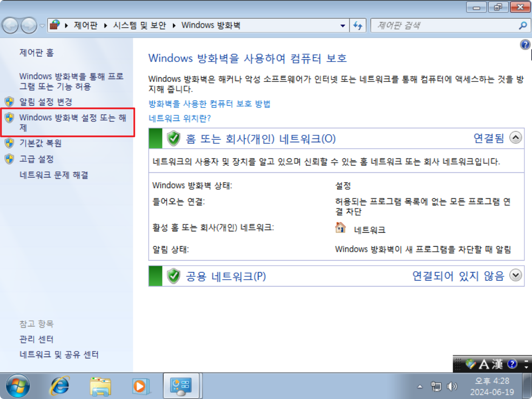
Task: Click the house icon next to 네트워크
Action: click(341, 228)
